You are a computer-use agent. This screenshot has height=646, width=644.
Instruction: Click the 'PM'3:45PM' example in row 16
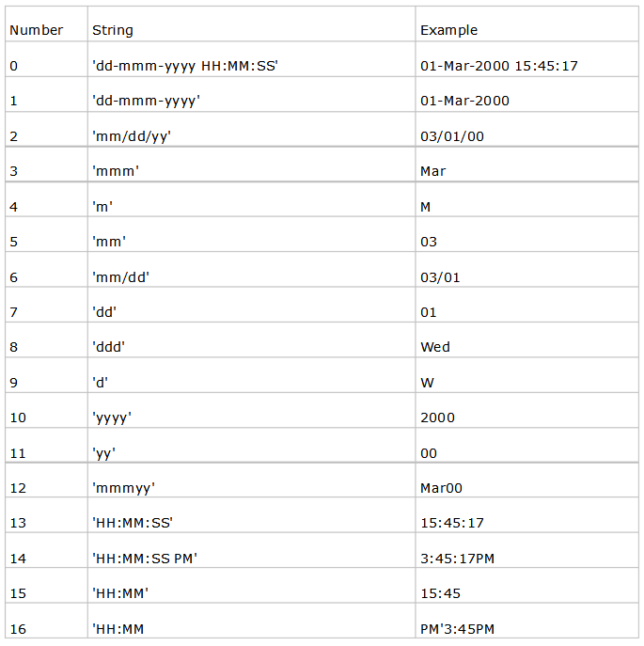[x=457, y=629]
